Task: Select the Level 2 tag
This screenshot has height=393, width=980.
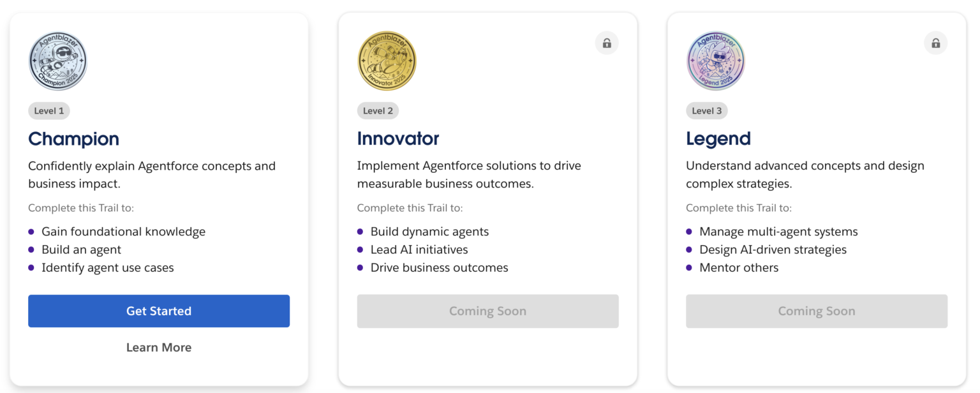Action: pyautogui.click(x=378, y=111)
